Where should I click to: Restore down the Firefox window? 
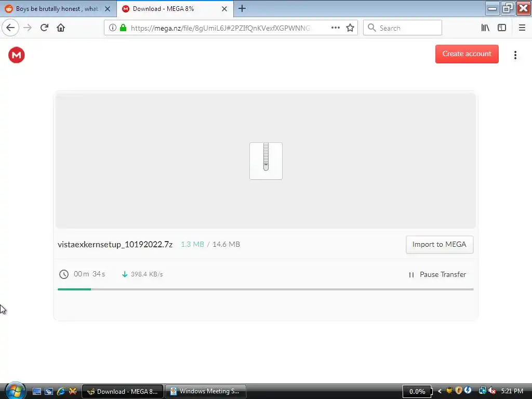(508, 8)
